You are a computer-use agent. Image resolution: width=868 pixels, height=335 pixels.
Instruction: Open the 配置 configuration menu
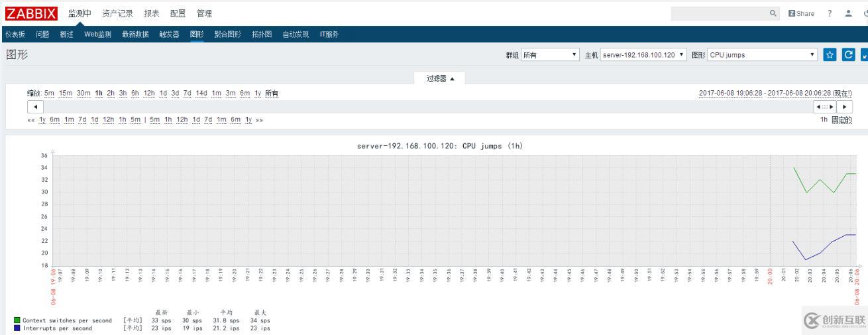(x=178, y=13)
